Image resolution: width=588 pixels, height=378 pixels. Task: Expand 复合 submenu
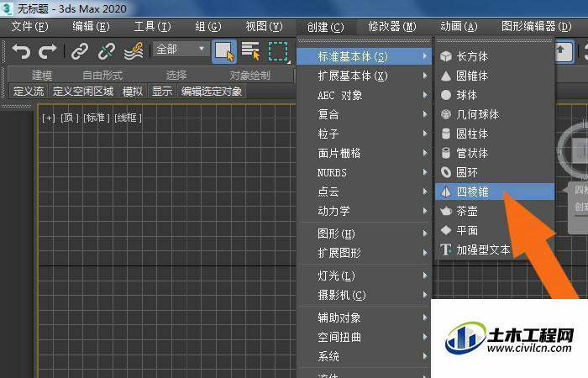pos(364,114)
